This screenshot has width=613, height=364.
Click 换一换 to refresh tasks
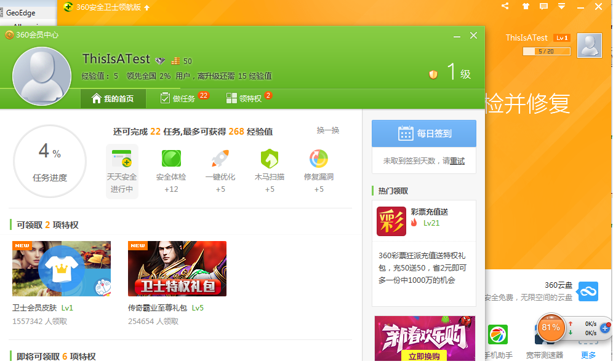click(327, 130)
